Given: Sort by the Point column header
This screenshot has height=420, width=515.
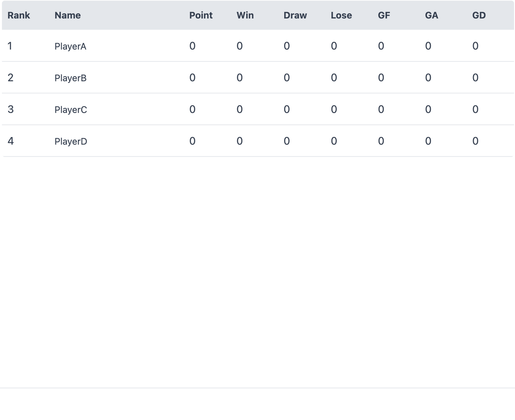Looking at the screenshot, I should (x=201, y=15).
